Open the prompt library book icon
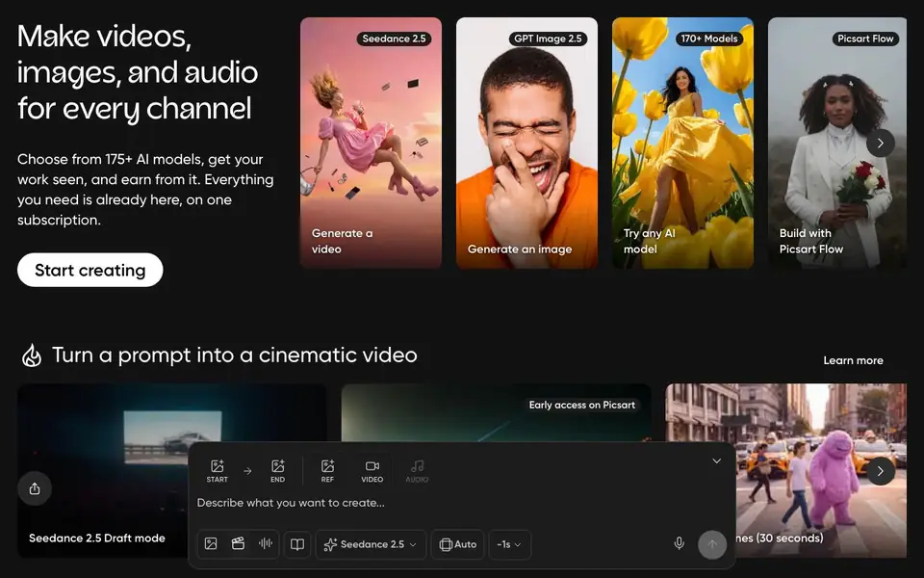Screen dimensions: 924x578 coord(297,544)
